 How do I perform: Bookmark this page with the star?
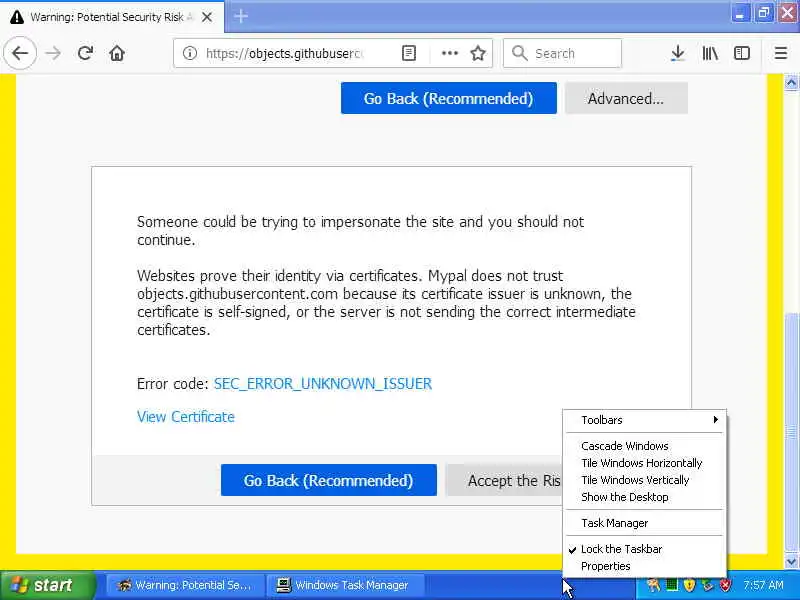tap(478, 53)
